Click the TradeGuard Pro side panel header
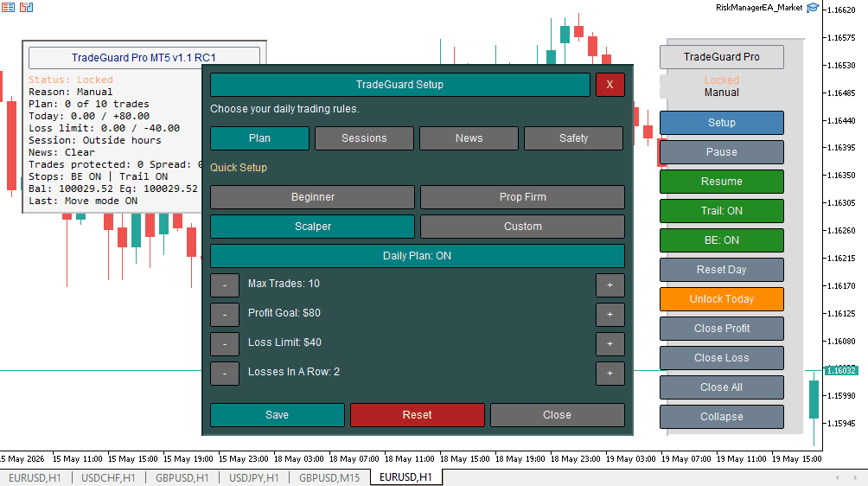Image resolution: width=868 pixels, height=486 pixels. [x=722, y=57]
